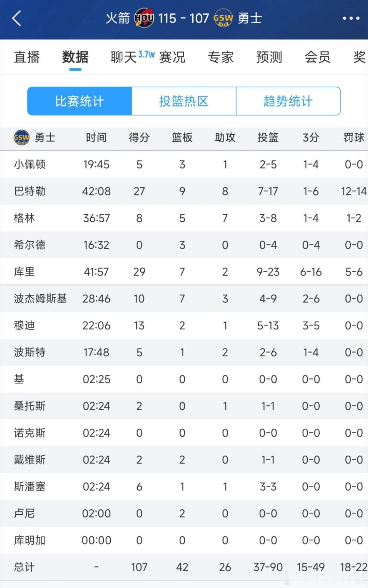Switch to the 直播 tab
The height and width of the screenshot is (588, 368).
27,57
